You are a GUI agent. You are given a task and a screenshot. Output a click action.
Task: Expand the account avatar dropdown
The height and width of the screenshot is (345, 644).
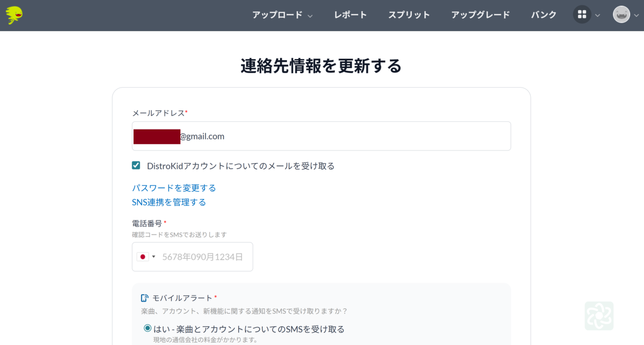pyautogui.click(x=636, y=16)
